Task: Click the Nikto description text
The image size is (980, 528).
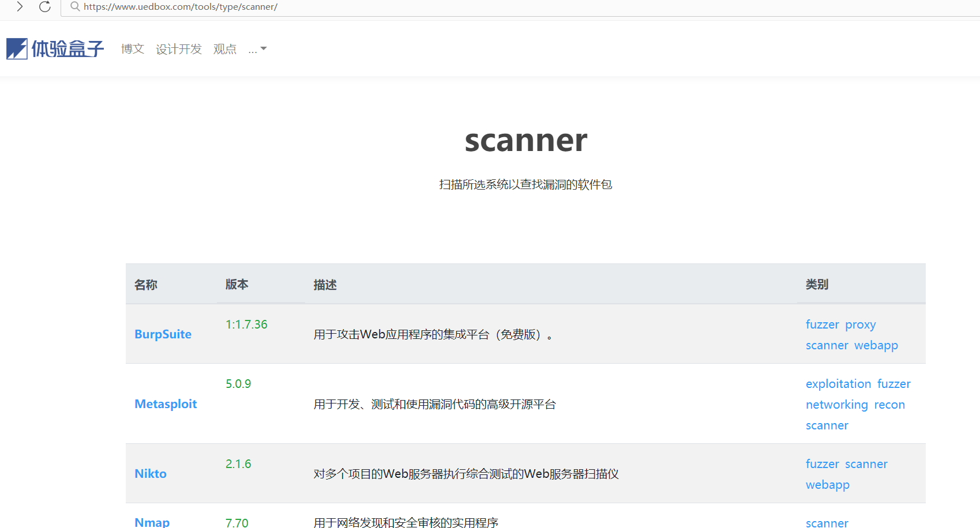Action: (466, 474)
